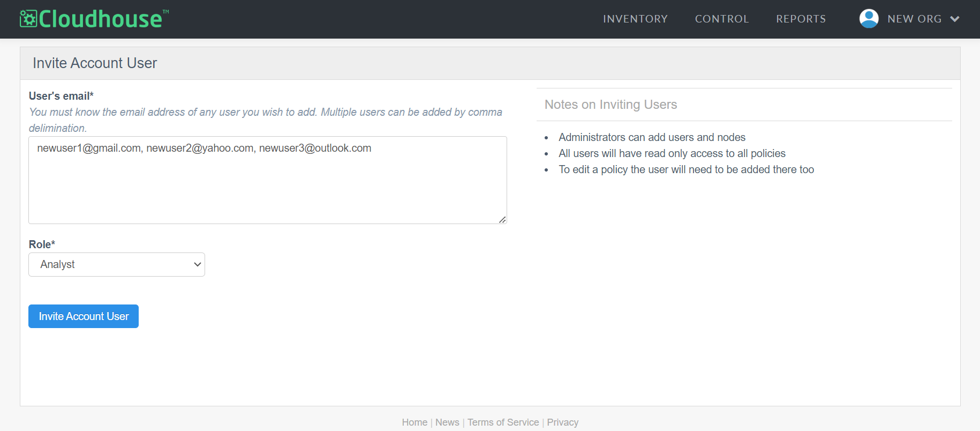Click the Invite Account User page heading
Viewport: 980px width, 431px height.
95,63
